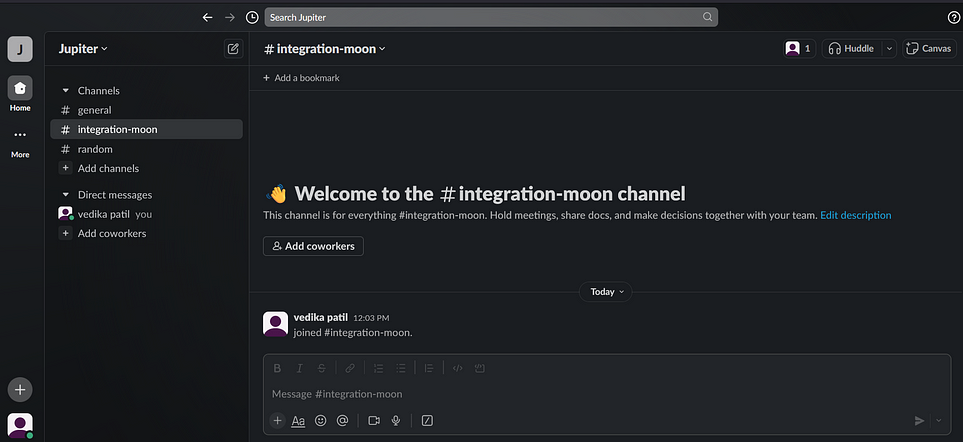Click the mention @ icon
This screenshot has width=963, height=442.
tap(343, 421)
